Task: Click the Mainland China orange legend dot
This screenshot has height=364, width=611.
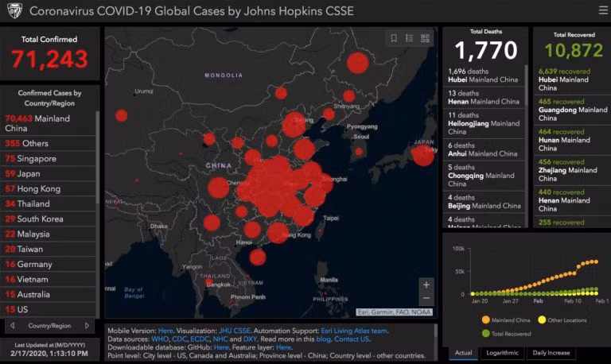Action: click(485, 320)
